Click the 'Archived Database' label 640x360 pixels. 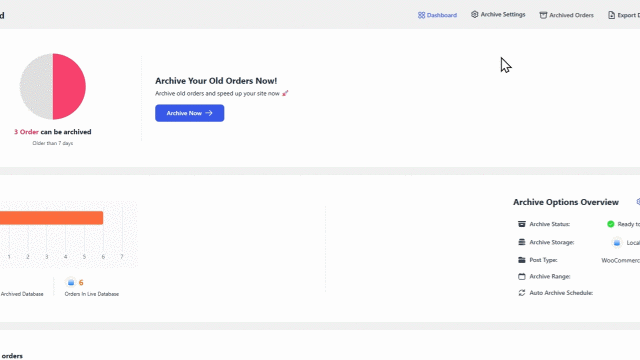[x=22, y=294]
